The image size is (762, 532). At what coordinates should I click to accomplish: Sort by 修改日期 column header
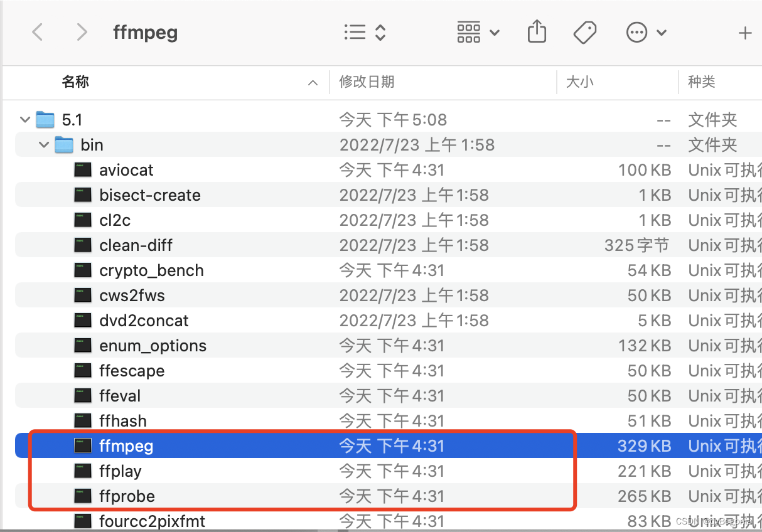click(367, 82)
